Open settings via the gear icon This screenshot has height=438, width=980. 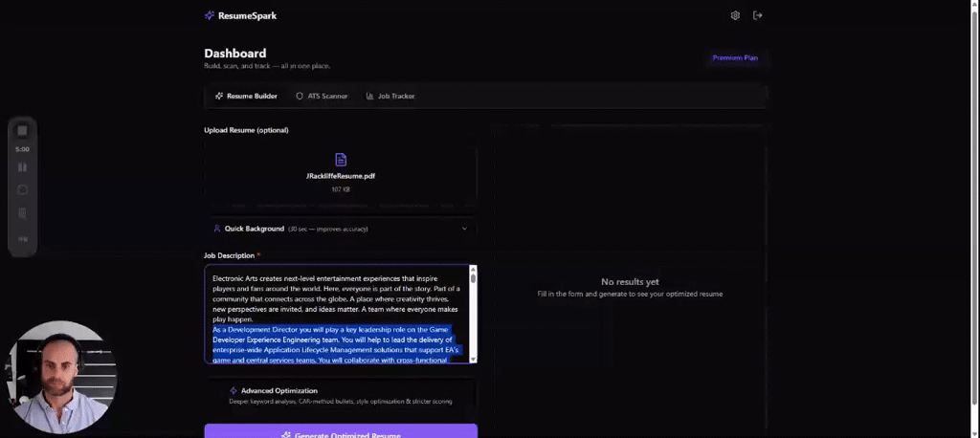pos(735,15)
